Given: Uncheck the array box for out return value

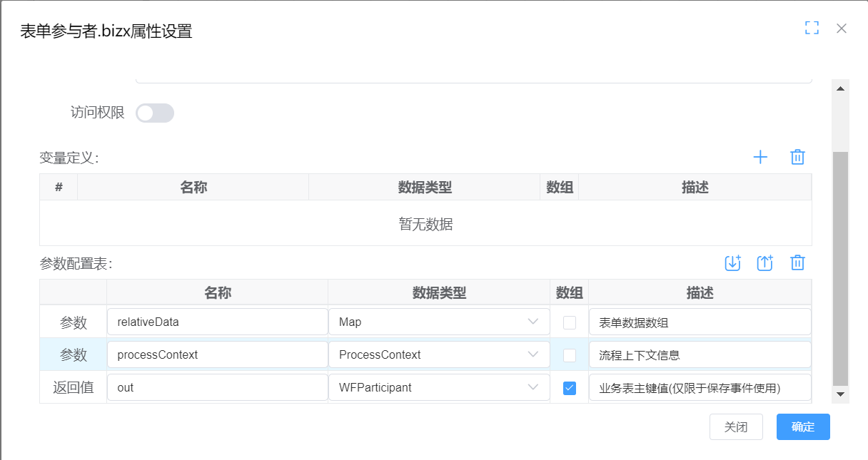Looking at the screenshot, I should [x=569, y=388].
